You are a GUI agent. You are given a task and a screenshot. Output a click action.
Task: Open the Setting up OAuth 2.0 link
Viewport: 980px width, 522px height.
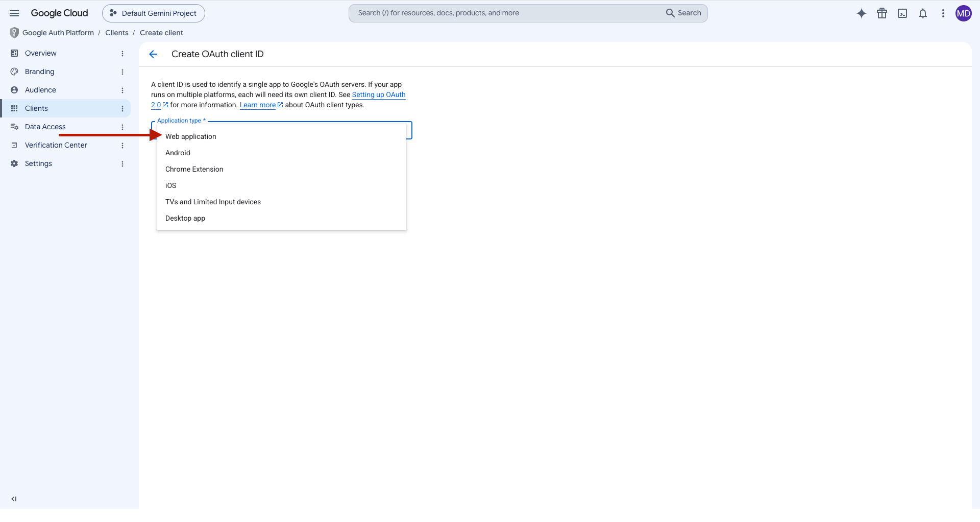pyautogui.click(x=378, y=94)
